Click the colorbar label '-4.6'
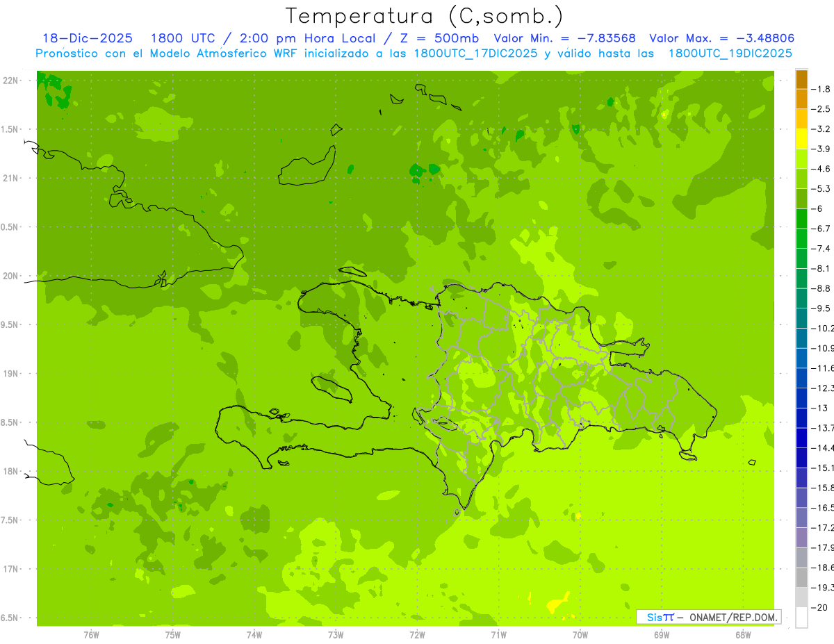 (x=821, y=169)
